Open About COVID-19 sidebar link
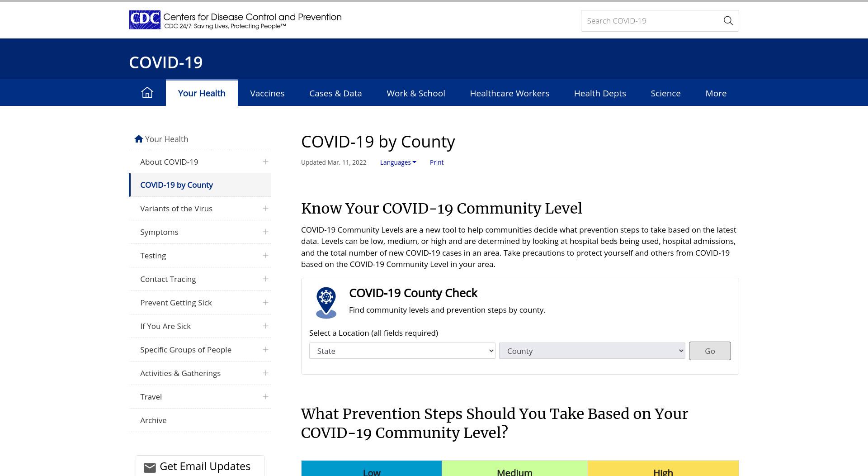Screen dimensions: 868x476 click(x=169, y=162)
